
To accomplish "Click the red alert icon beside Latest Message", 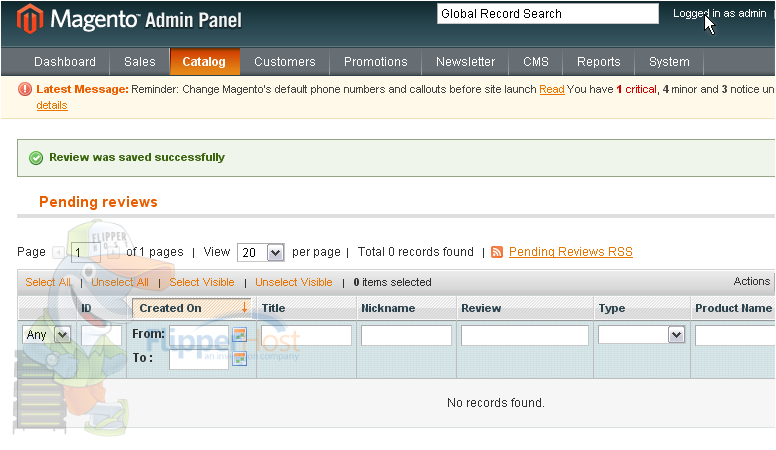I will [x=25, y=89].
